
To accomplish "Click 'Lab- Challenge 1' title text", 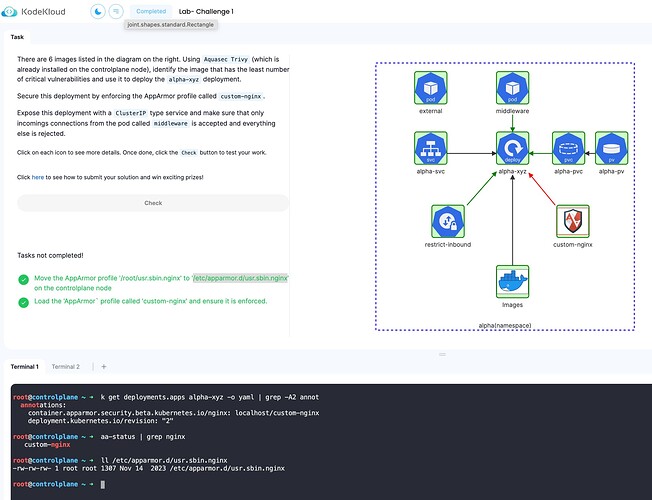I will click(206, 12).
